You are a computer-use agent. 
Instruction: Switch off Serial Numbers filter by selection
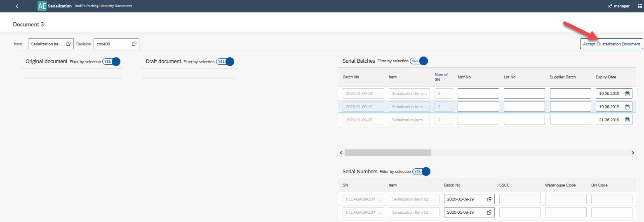421,171
